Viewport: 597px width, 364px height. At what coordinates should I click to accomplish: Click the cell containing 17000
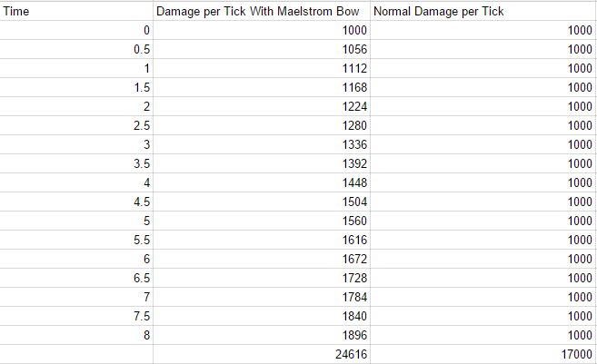tap(483, 355)
